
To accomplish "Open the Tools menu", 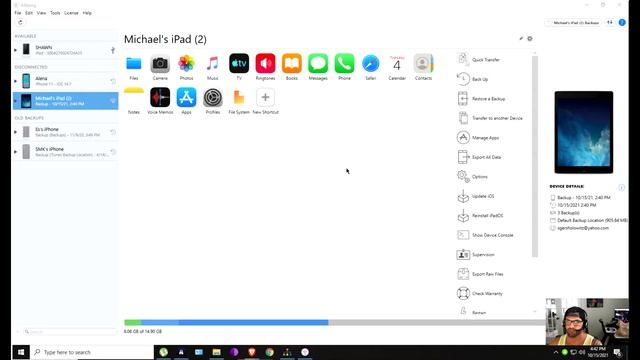I will (55, 13).
